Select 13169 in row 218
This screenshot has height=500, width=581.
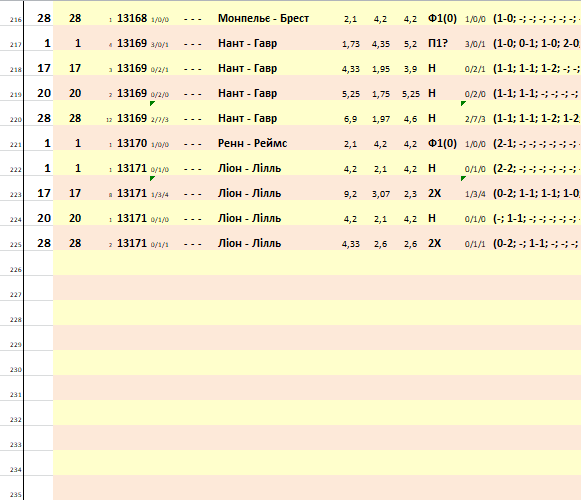[x=132, y=68]
